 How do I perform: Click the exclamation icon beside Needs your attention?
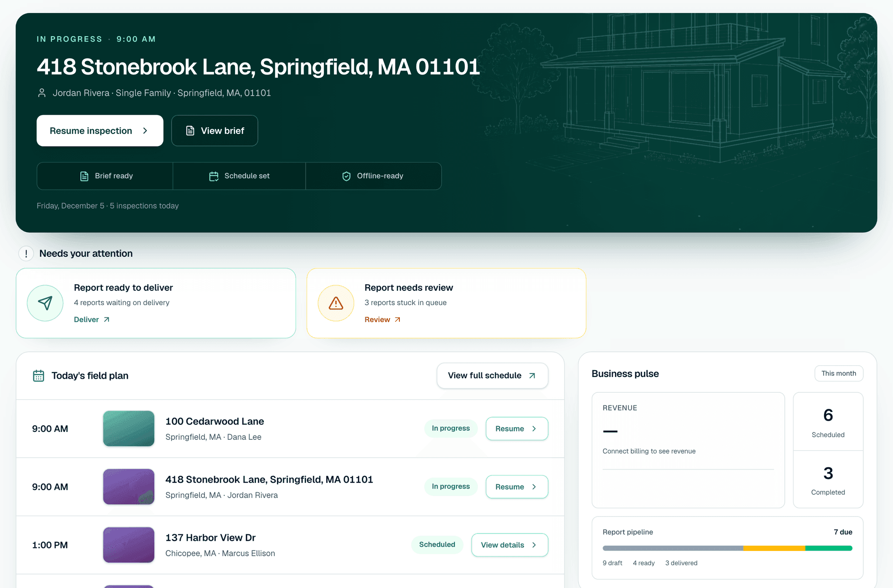pos(26,254)
